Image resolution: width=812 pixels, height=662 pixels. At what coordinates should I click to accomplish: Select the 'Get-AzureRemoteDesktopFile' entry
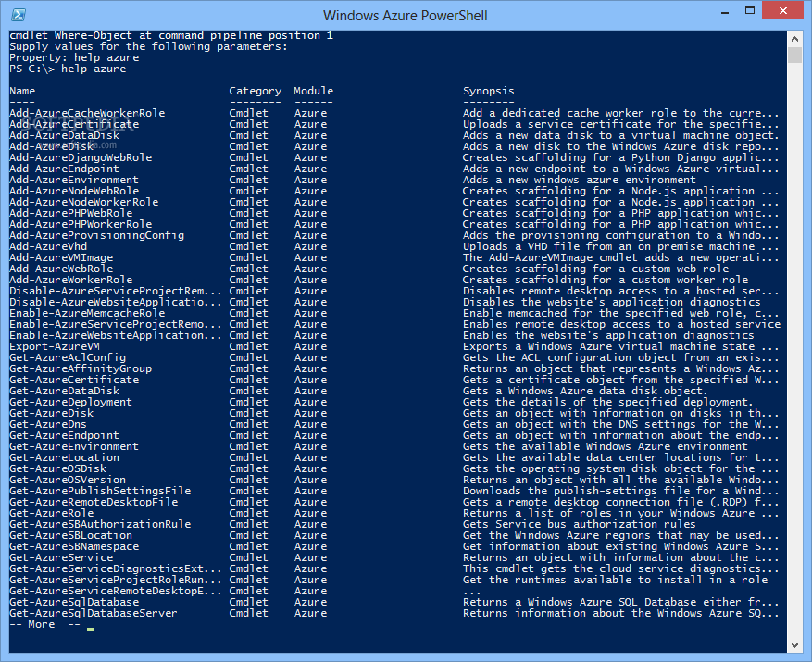(x=94, y=503)
